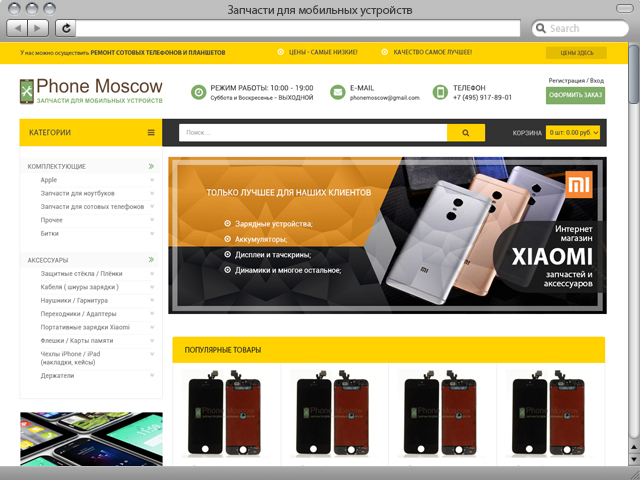Click the clock icon near working hours
The height and width of the screenshot is (480, 640).
click(x=198, y=92)
